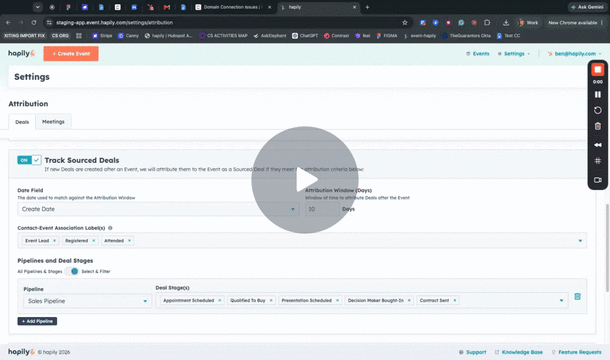Switch to Domain Connection Issues browser tab
The height and width of the screenshot is (360, 610).
coord(232,7)
